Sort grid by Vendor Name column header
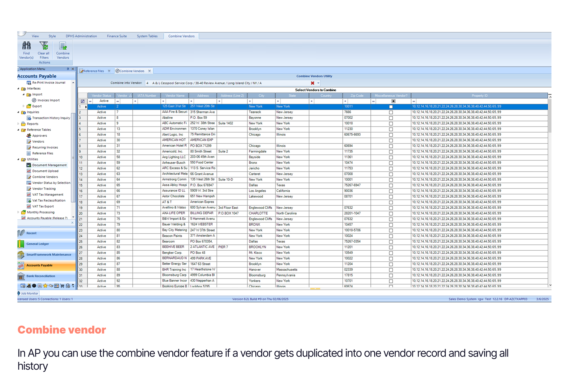The image size is (565, 392). point(175,96)
